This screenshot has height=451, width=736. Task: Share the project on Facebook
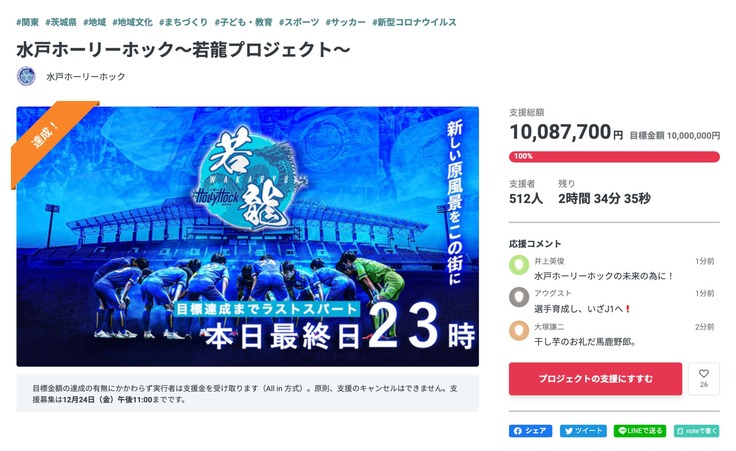click(x=530, y=431)
